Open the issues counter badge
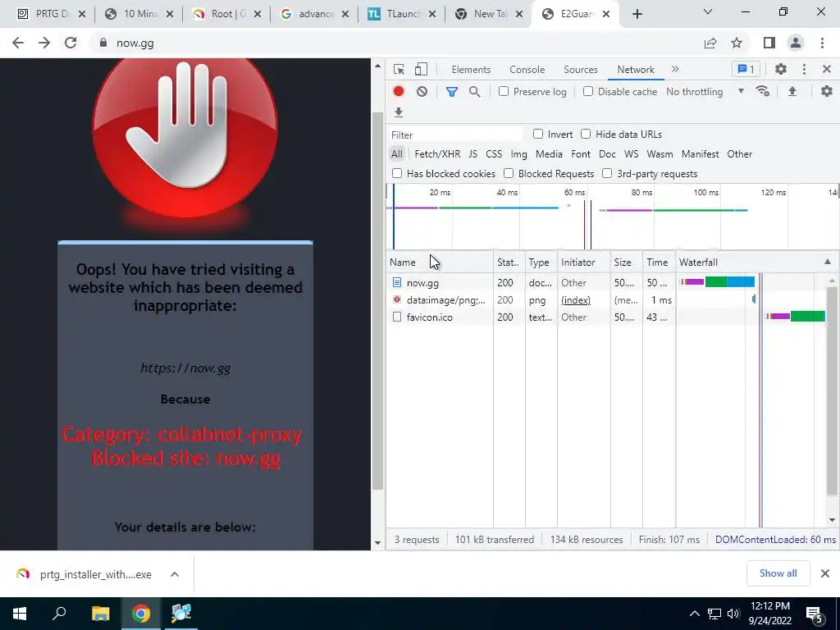The image size is (840, 630). pos(746,69)
